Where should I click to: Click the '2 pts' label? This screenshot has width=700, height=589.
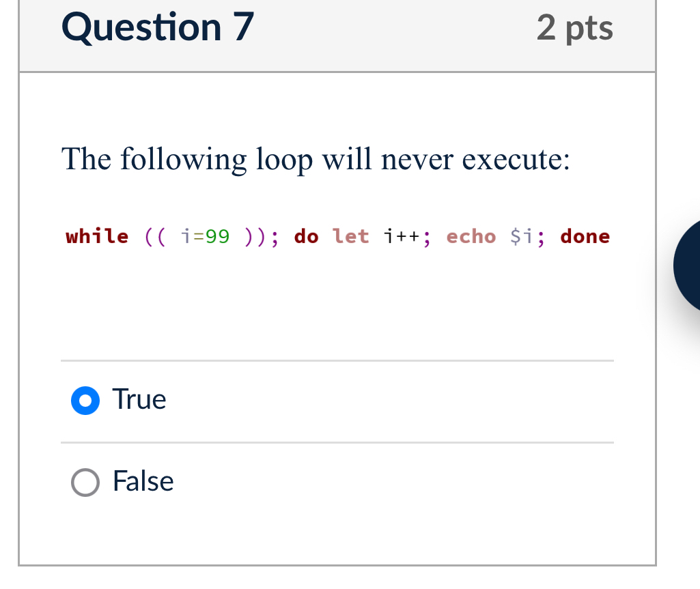click(575, 27)
